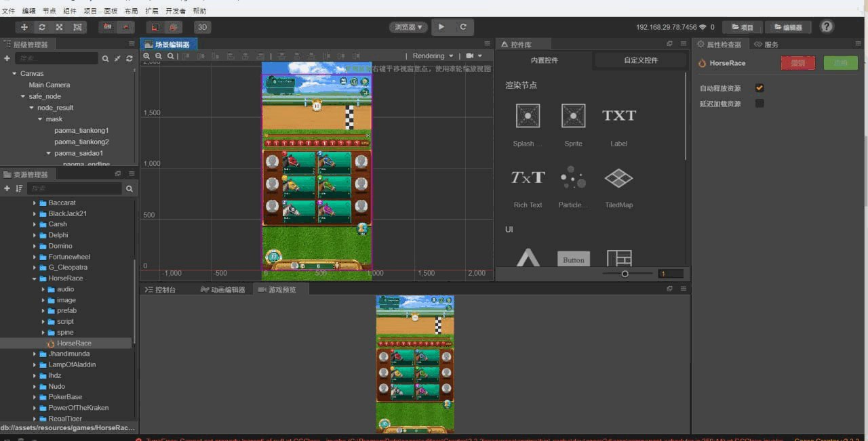
Task: Click the widget library zoom slider
Action: point(625,274)
